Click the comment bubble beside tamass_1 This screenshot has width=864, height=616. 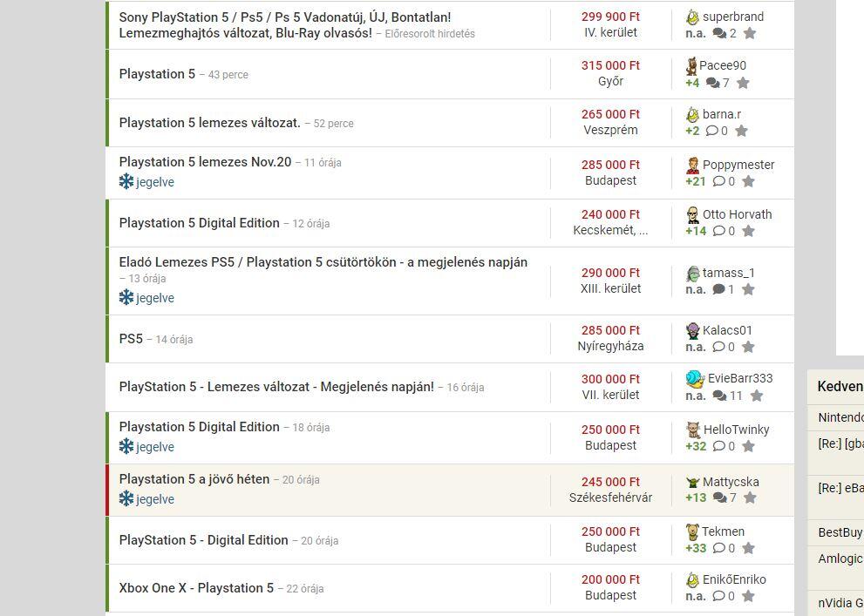[x=719, y=289]
